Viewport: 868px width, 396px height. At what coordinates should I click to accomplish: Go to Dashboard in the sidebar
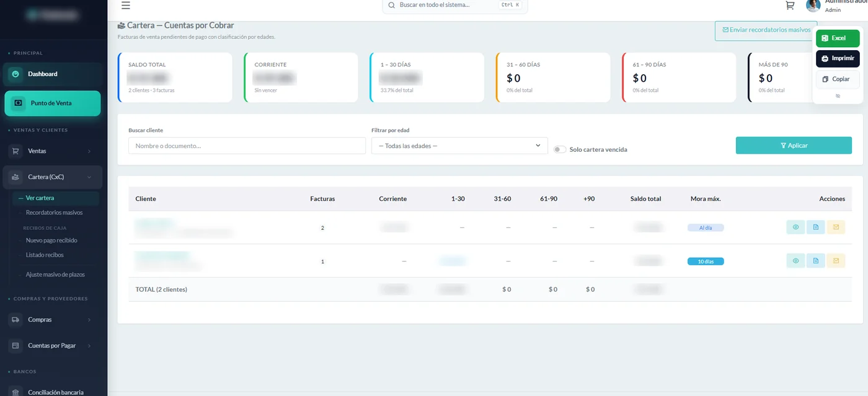tap(53, 74)
